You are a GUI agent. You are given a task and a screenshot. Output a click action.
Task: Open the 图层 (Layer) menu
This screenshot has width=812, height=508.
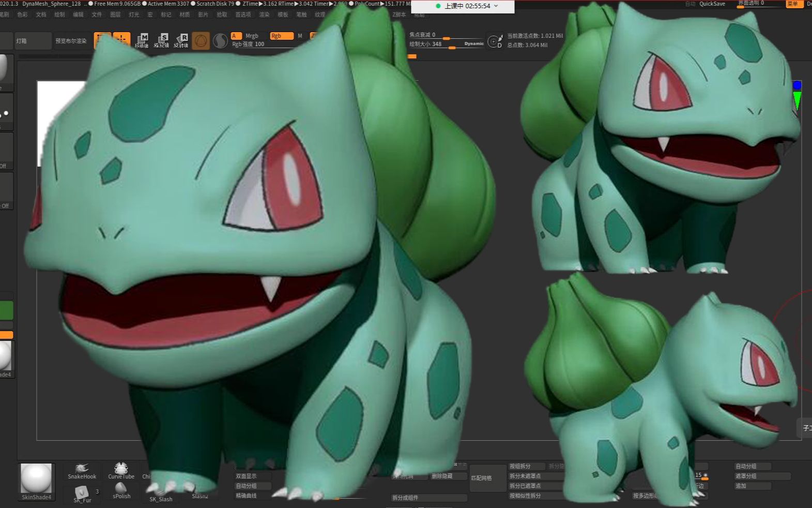pos(115,15)
